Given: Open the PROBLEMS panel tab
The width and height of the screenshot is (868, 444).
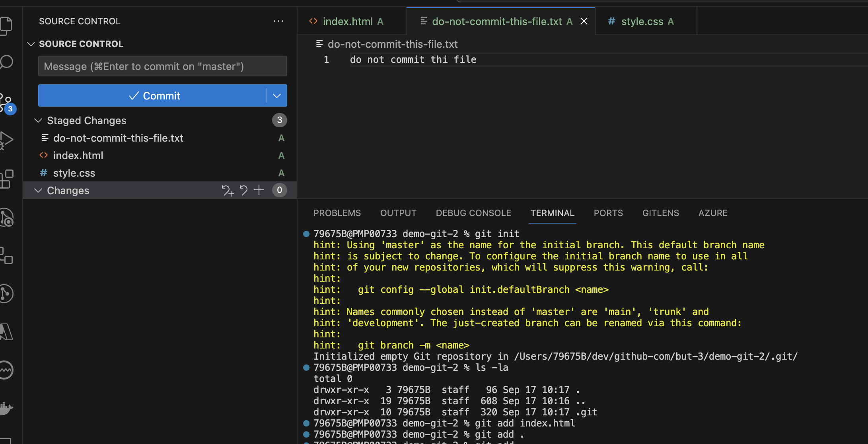Looking at the screenshot, I should (x=337, y=213).
